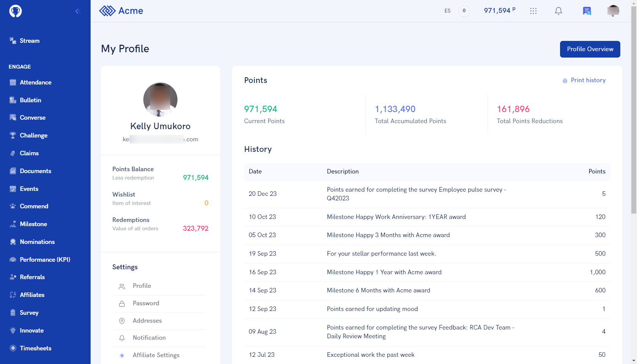Viewport: 637px width, 364px height.
Task: Click the Profile Overview button
Action: pyautogui.click(x=590, y=49)
